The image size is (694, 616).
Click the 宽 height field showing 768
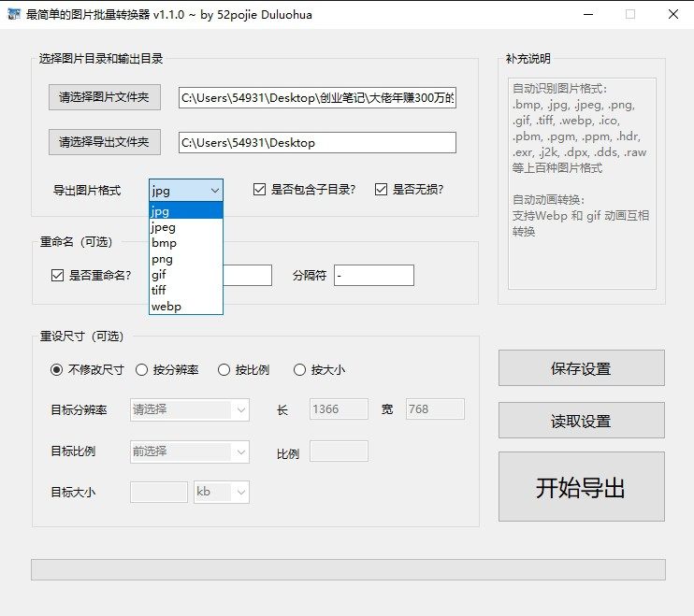[435, 409]
